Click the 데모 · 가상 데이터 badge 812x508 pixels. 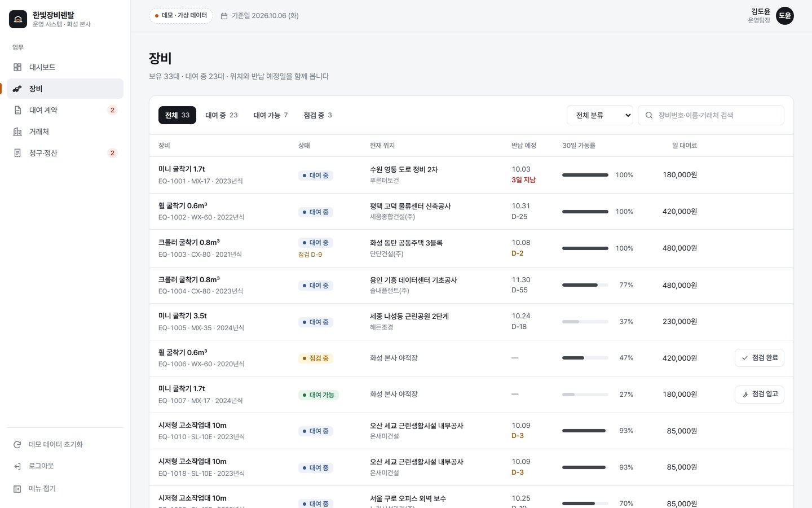181,16
